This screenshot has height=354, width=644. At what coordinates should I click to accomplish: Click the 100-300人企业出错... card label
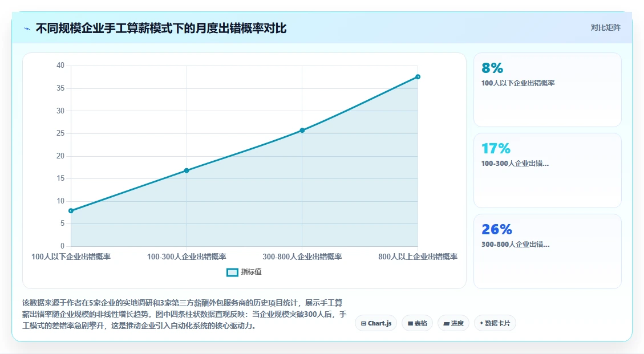click(x=515, y=164)
